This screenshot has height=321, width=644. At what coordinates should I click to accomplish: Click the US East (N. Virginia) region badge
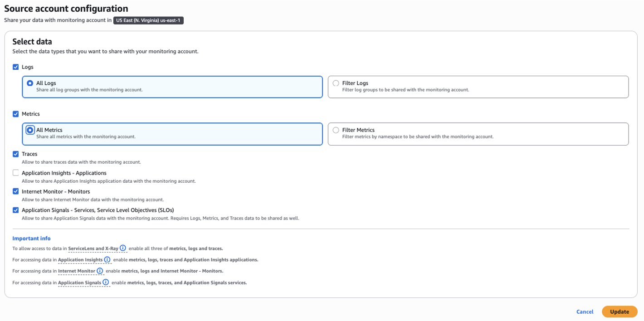(148, 20)
